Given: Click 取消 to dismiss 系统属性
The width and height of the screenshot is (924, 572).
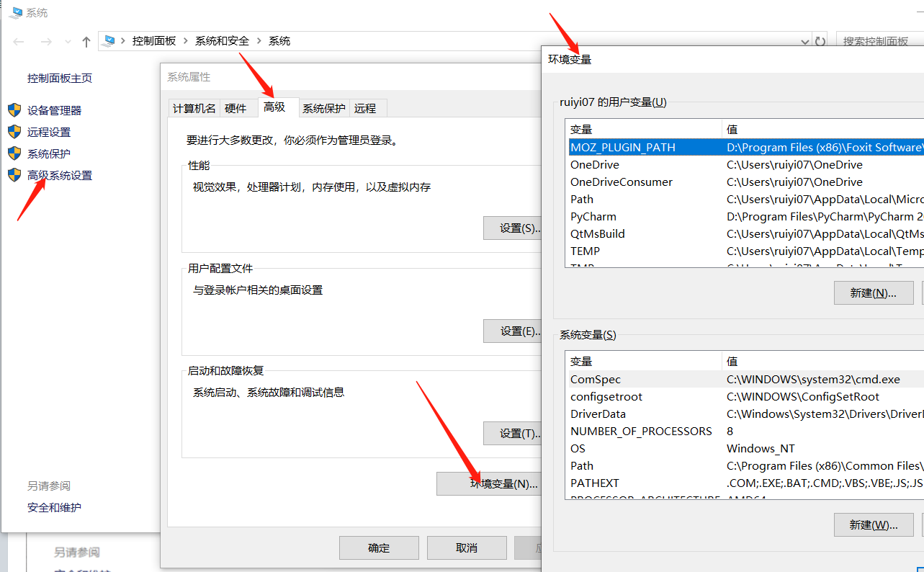Looking at the screenshot, I should [467, 548].
